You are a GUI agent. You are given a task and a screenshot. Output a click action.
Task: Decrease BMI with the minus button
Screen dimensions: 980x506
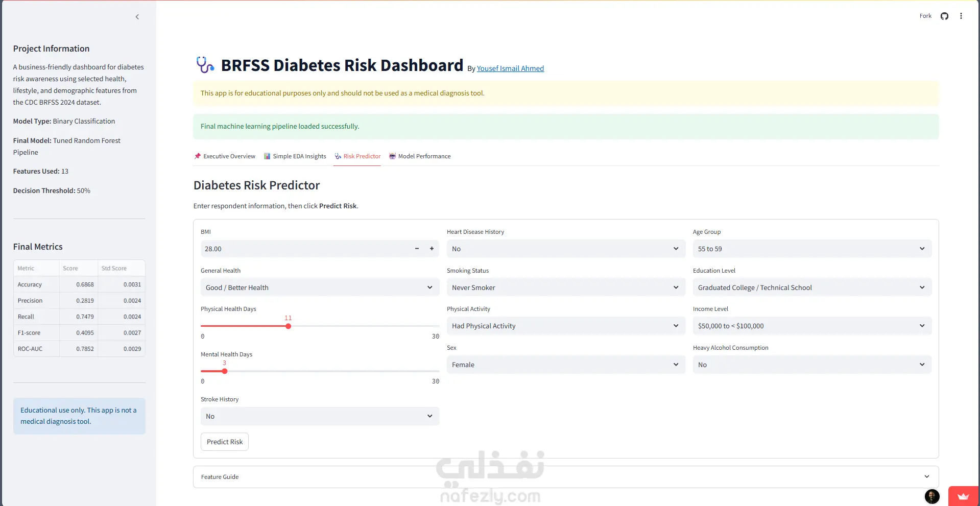point(417,249)
